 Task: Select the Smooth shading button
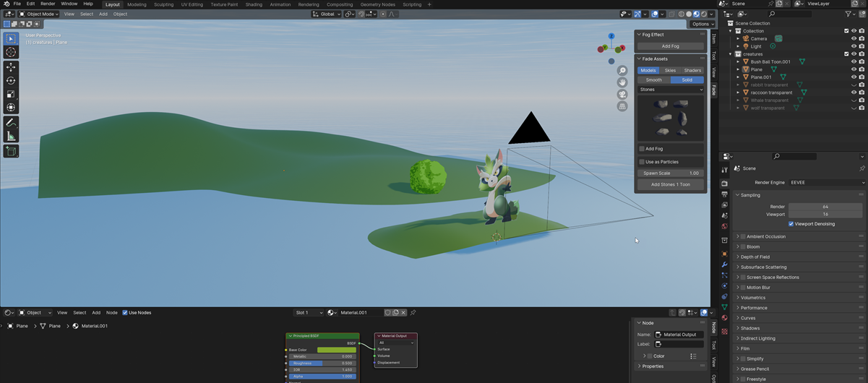(x=654, y=80)
